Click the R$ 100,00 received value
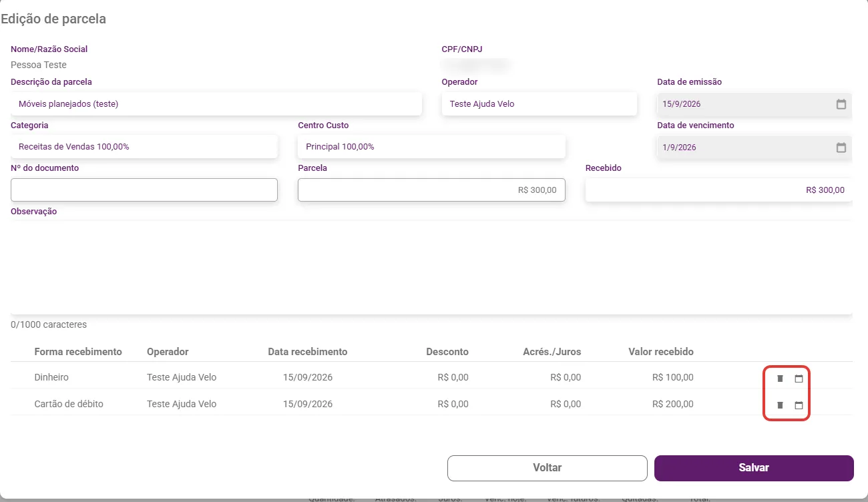This screenshot has width=868, height=502. pos(673,377)
